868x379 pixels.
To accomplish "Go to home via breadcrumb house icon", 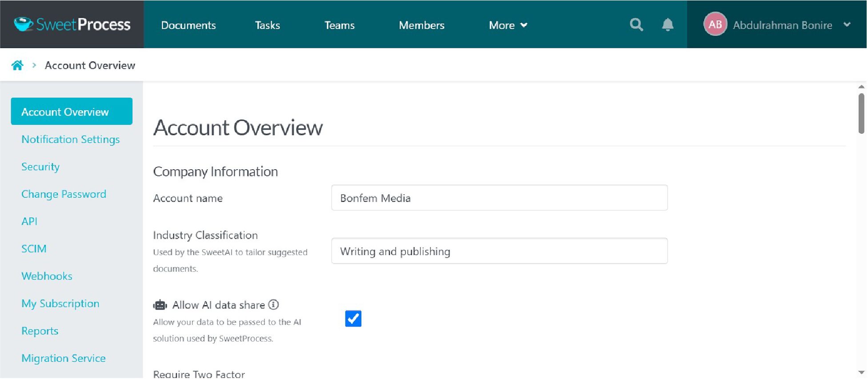I will tap(17, 65).
